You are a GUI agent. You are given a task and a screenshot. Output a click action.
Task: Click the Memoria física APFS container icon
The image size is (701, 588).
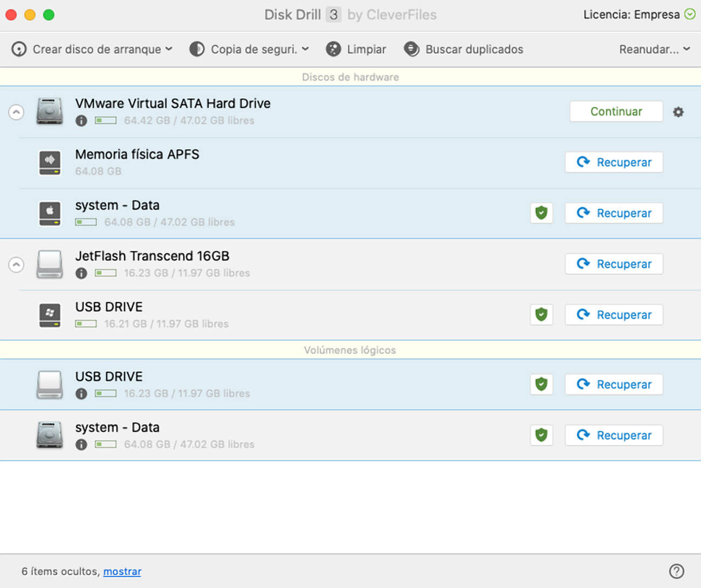[50, 162]
